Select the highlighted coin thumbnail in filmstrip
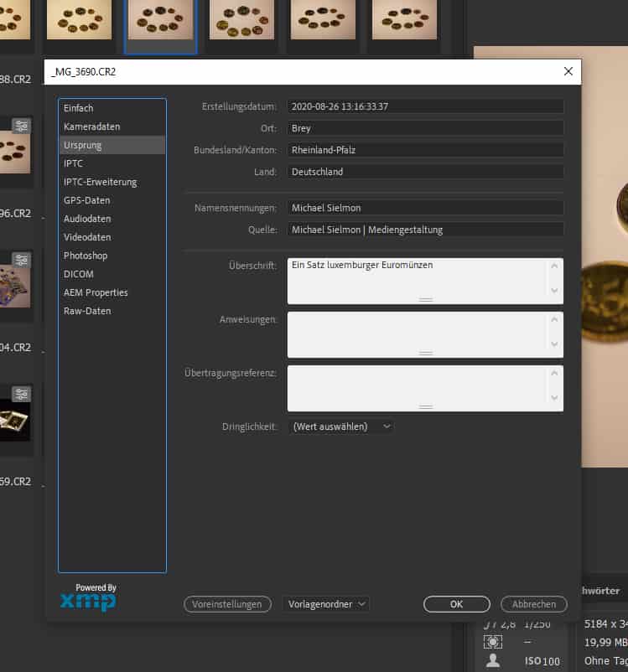This screenshot has width=628, height=672. pos(160,20)
